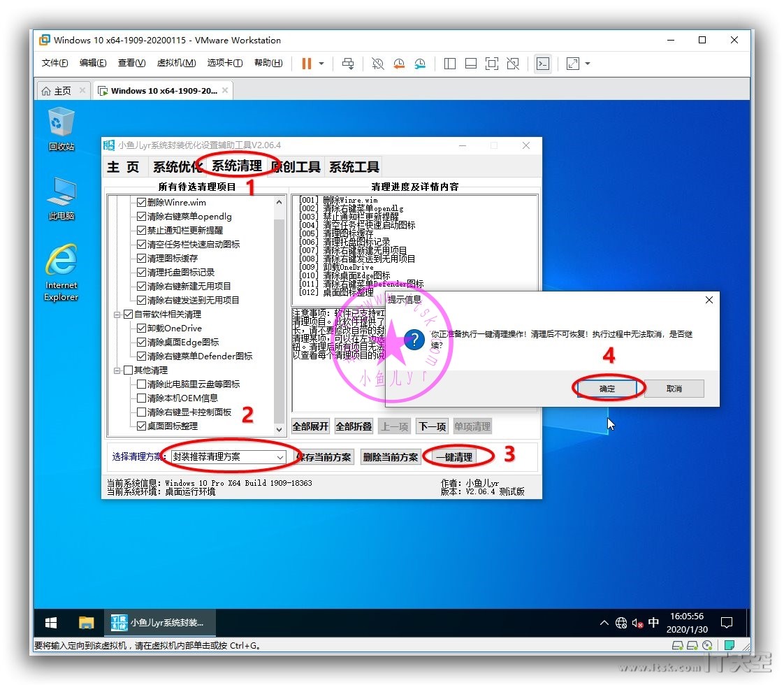Open the 帮助(H) menu
The image size is (784, 685).
(268, 62)
